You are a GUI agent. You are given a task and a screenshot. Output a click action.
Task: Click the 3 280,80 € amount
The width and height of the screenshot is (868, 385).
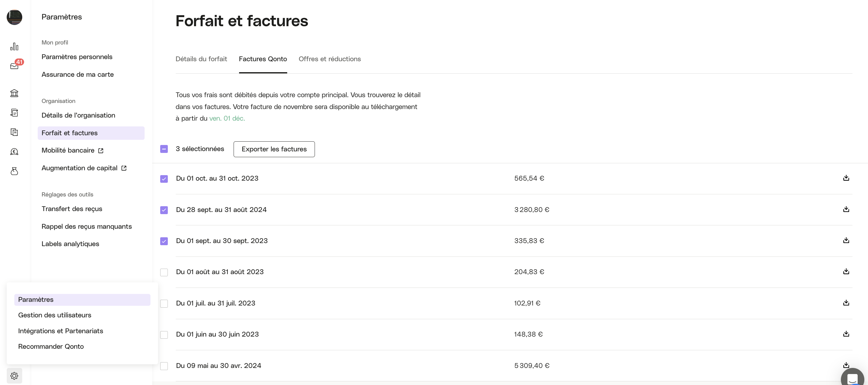(532, 210)
